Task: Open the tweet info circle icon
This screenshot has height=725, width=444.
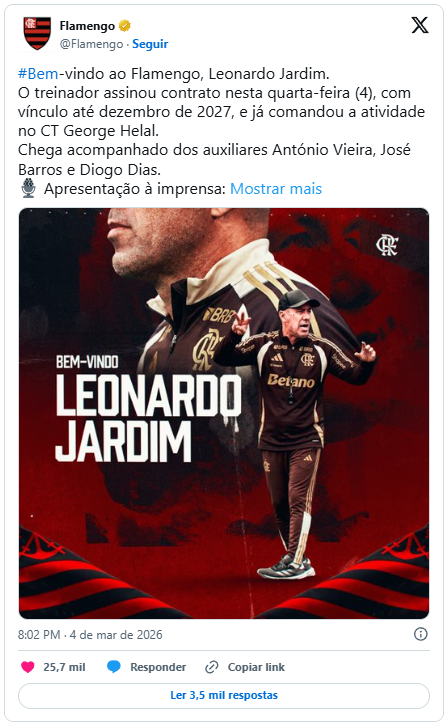Action: coord(420,634)
